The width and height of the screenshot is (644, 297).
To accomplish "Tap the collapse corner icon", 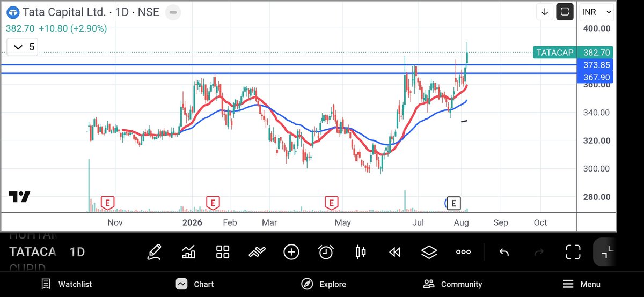I will 606,252.
